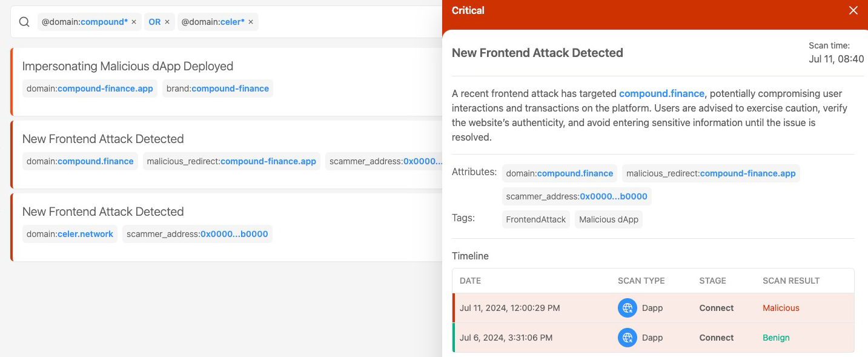
Task: Open the celer.network frontend attack alert
Action: (103, 212)
